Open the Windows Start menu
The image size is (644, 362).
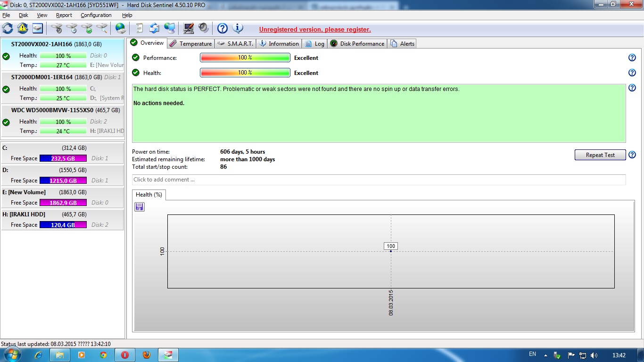tap(13, 355)
